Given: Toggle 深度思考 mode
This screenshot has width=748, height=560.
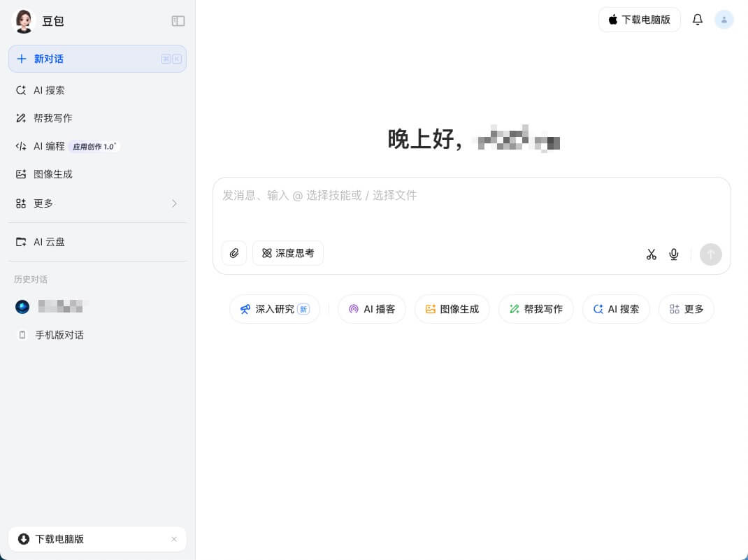Looking at the screenshot, I should 287,253.
